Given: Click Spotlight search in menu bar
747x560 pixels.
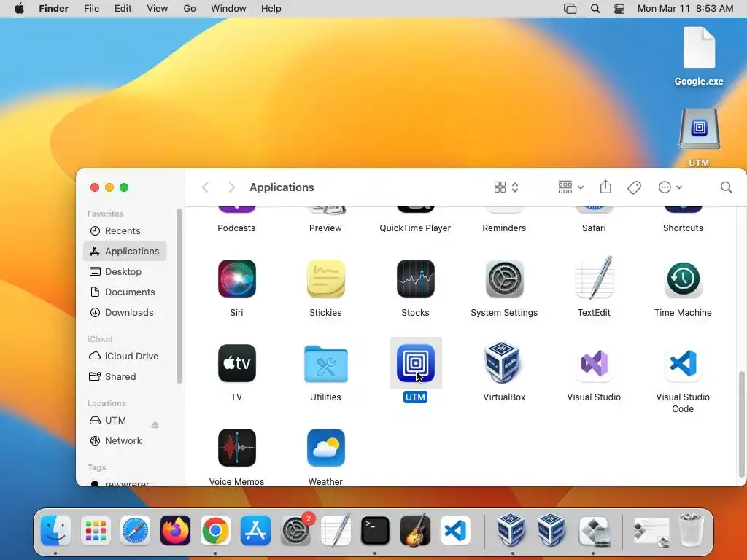Looking at the screenshot, I should pyautogui.click(x=595, y=9).
